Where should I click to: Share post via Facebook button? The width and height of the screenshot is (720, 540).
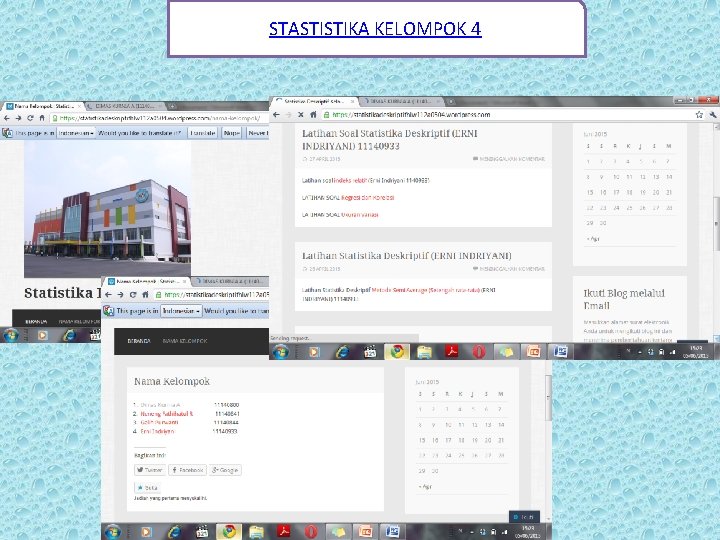pos(187,470)
